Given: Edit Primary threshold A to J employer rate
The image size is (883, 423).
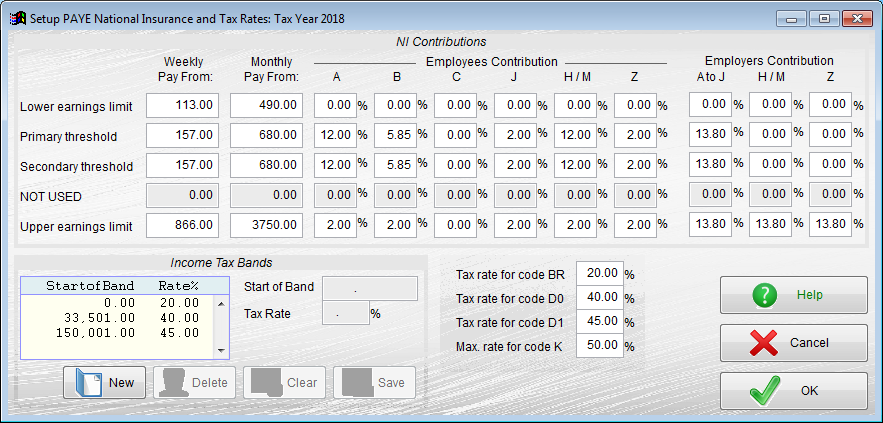Looking at the screenshot, I should point(711,134).
